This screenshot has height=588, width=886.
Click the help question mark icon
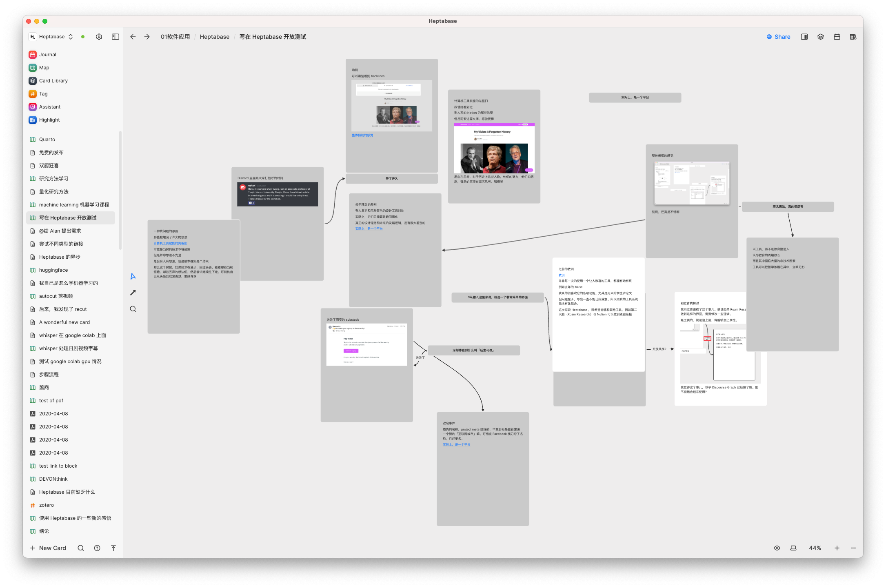[97, 548]
